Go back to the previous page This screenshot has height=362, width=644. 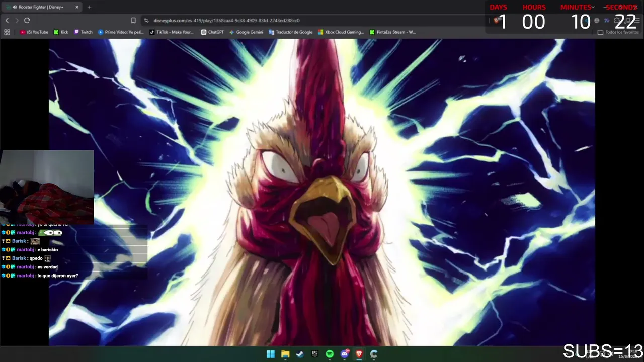point(7,20)
